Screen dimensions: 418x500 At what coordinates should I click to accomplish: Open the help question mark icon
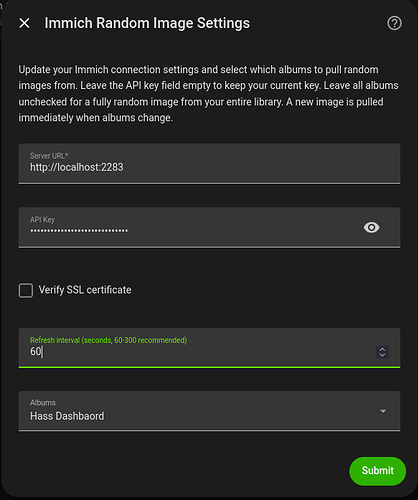pyautogui.click(x=394, y=23)
